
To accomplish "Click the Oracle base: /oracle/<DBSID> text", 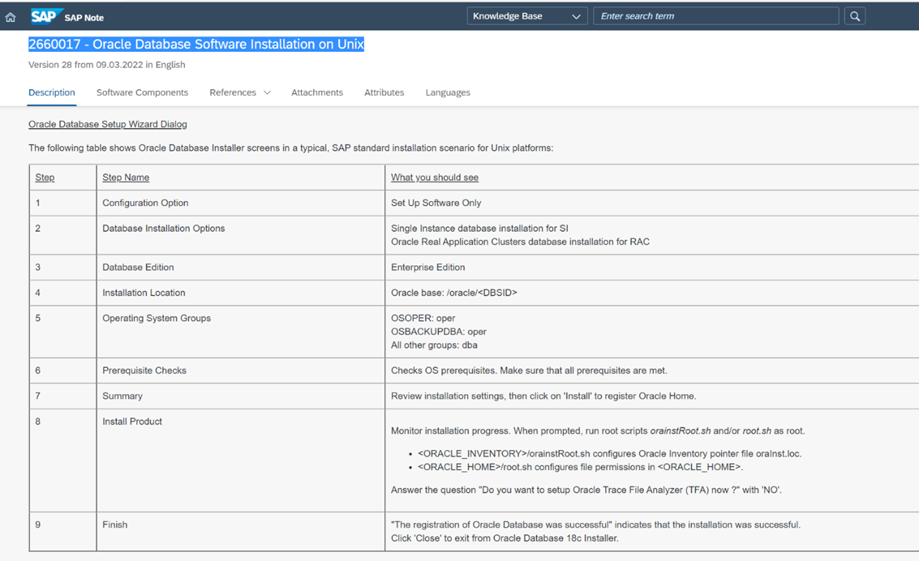I will [454, 293].
